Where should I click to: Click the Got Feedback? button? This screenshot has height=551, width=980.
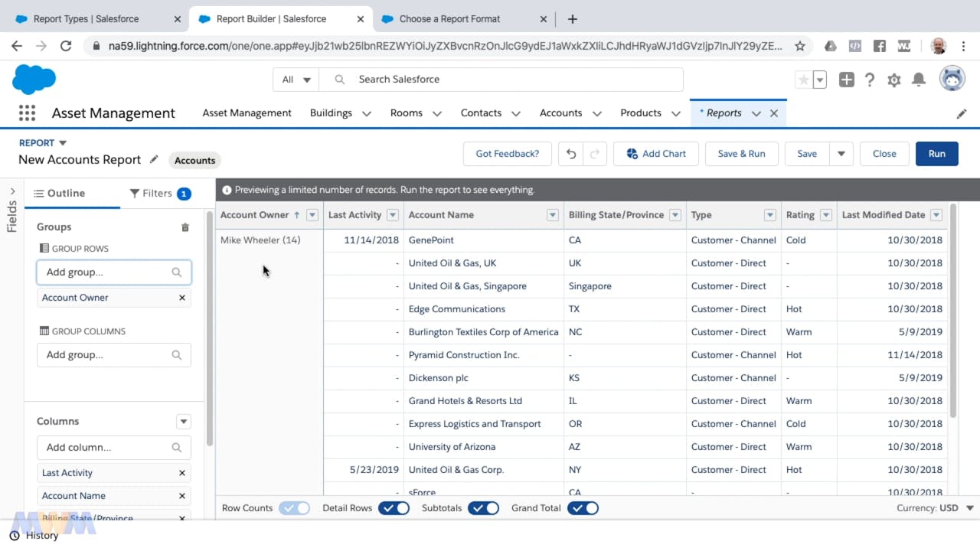(x=508, y=154)
